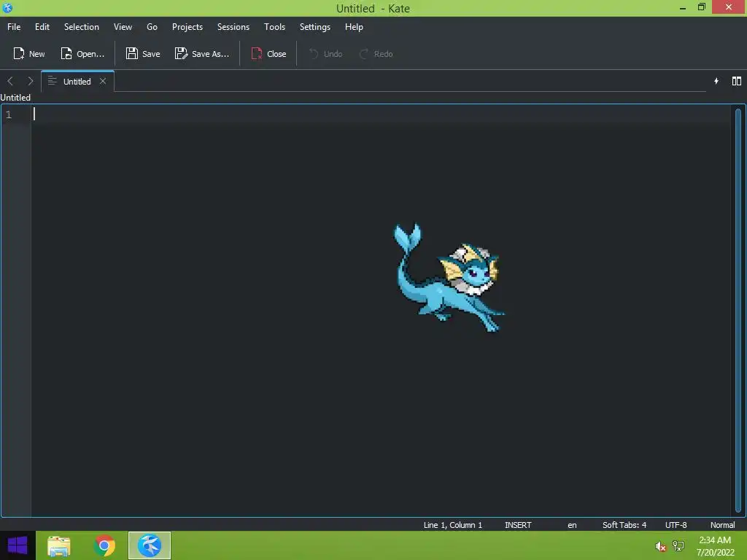
Task: Click the muted volume tray icon
Action: [x=659, y=546]
